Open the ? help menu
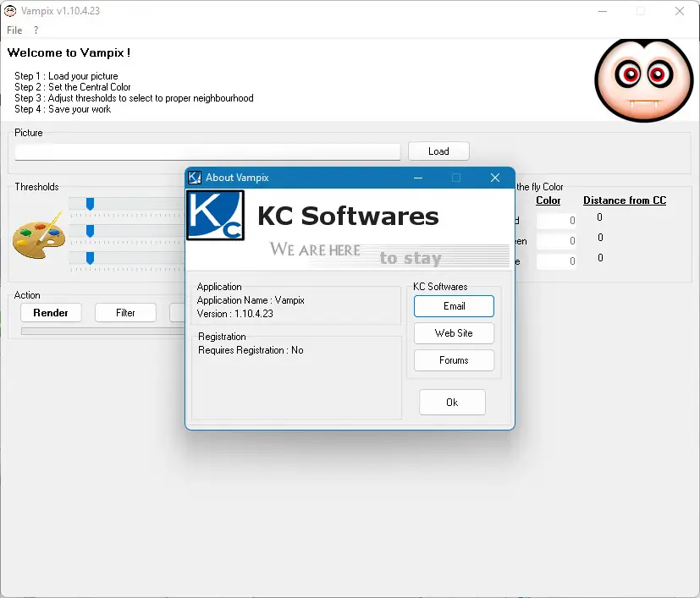 click(36, 30)
